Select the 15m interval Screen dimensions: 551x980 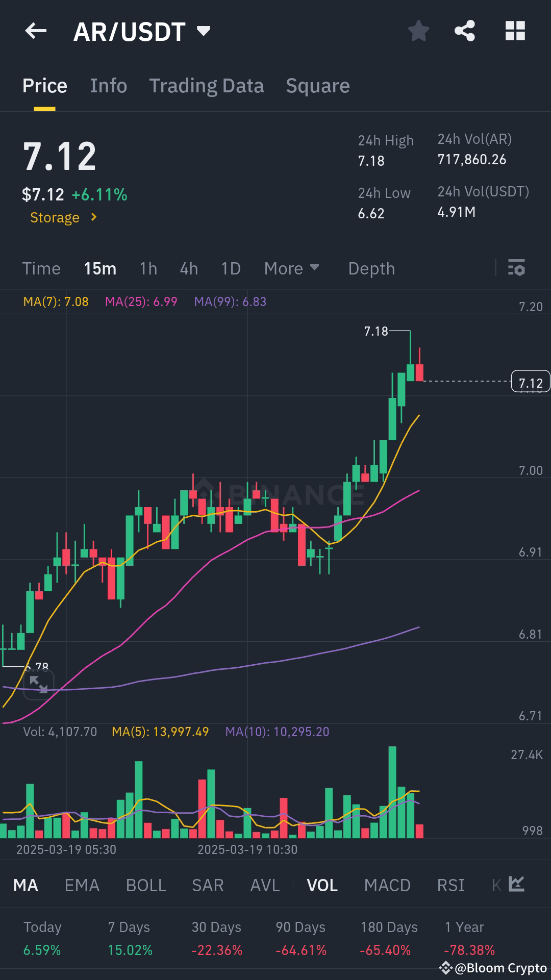click(100, 268)
